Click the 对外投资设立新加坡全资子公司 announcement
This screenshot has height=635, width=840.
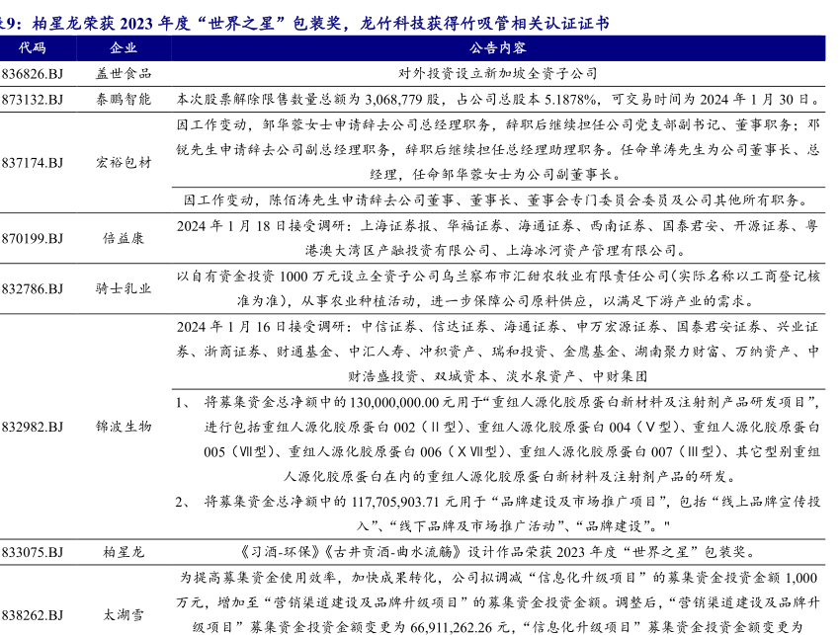[498, 74]
